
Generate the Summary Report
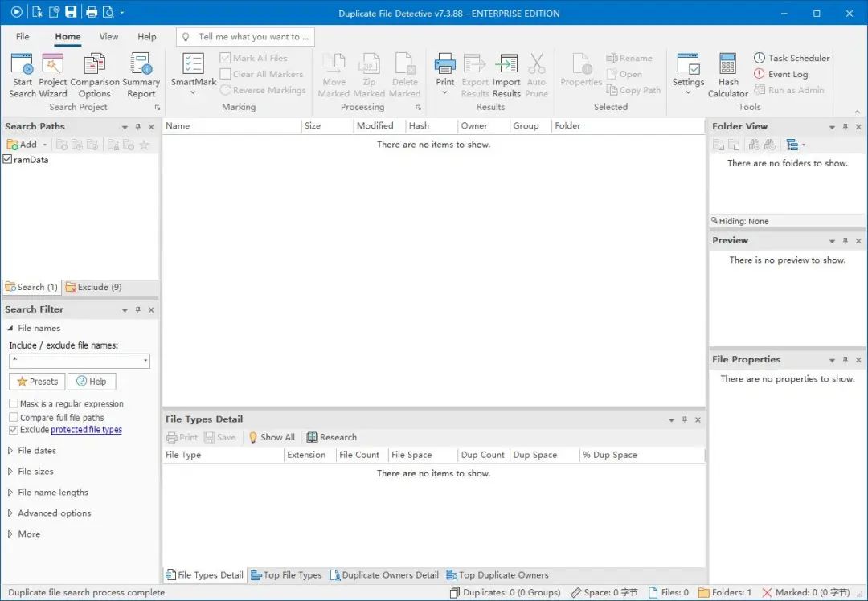point(141,76)
